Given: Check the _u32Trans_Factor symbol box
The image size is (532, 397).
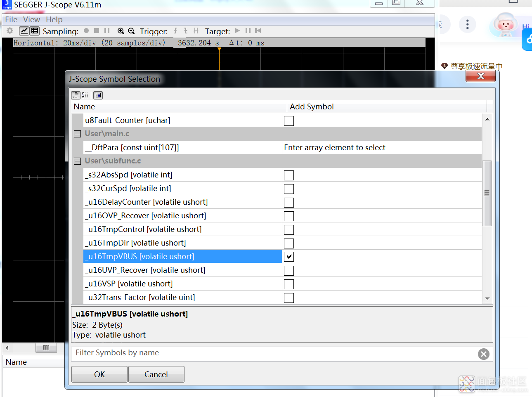Looking at the screenshot, I should (289, 298).
